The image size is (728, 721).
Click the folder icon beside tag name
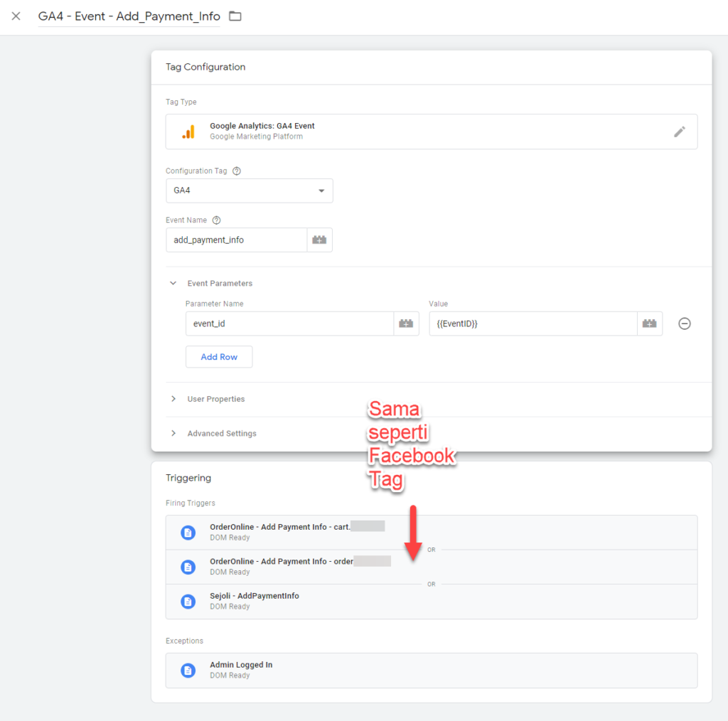click(x=235, y=16)
